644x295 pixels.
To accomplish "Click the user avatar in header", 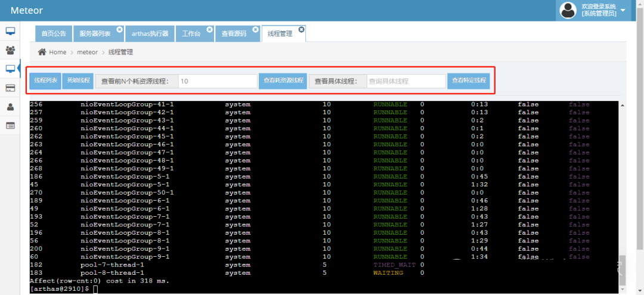I will (568, 10).
